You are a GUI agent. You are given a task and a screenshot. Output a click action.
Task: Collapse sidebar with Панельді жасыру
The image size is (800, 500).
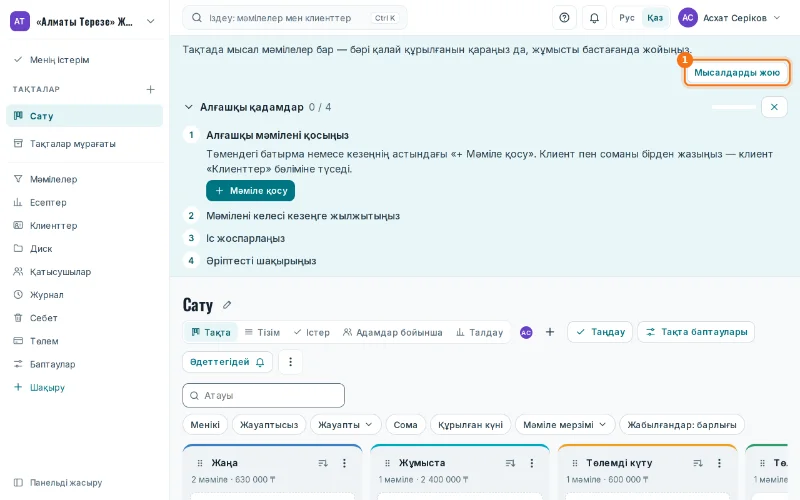(85, 483)
